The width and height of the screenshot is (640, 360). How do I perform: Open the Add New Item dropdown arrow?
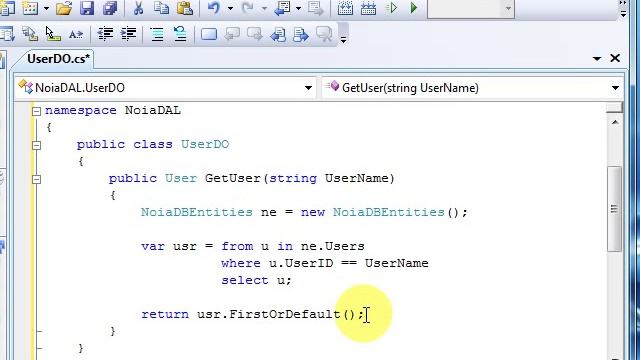click(x=46, y=8)
